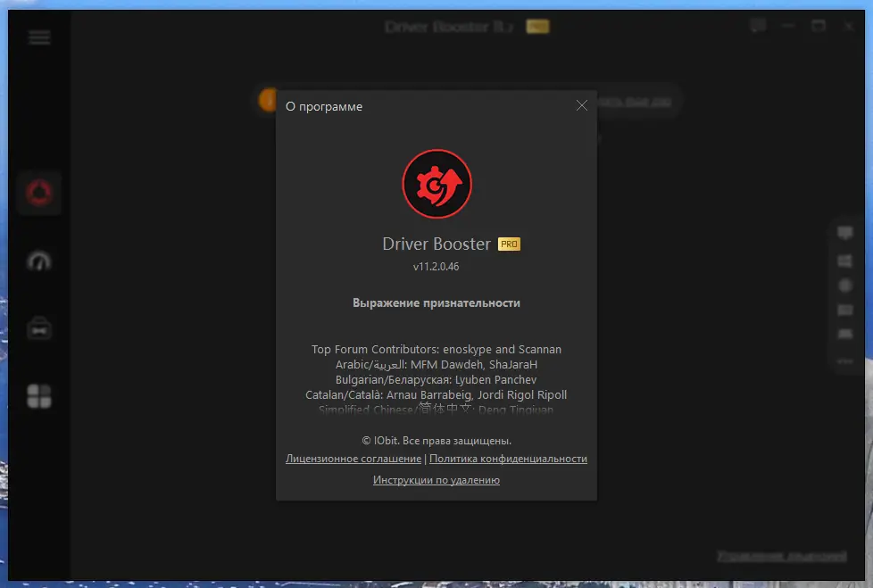The height and width of the screenshot is (588, 873).
Task: Close the О программе dialog
Action: click(581, 105)
